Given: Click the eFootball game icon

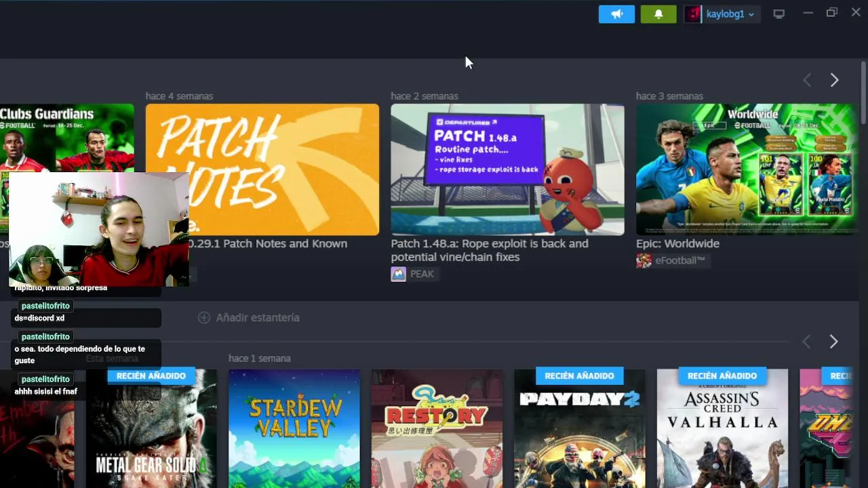Looking at the screenshot, I should (644, 260).
